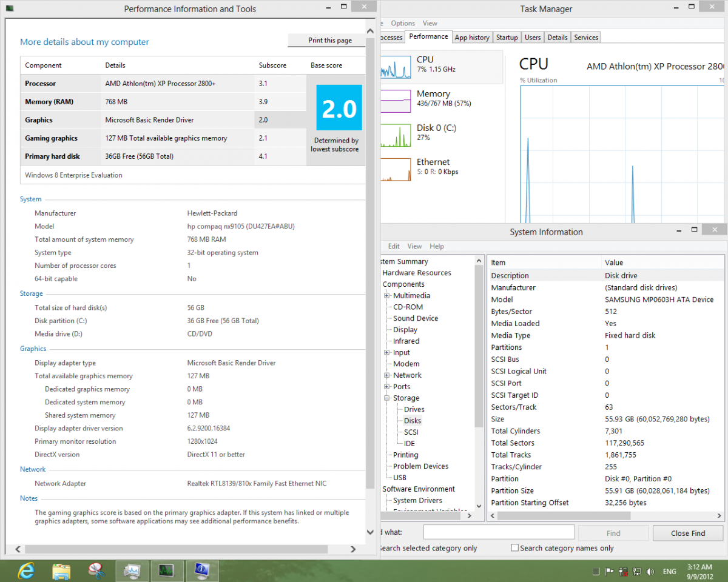Enable Search category names only checkbox

click(514, 548)
